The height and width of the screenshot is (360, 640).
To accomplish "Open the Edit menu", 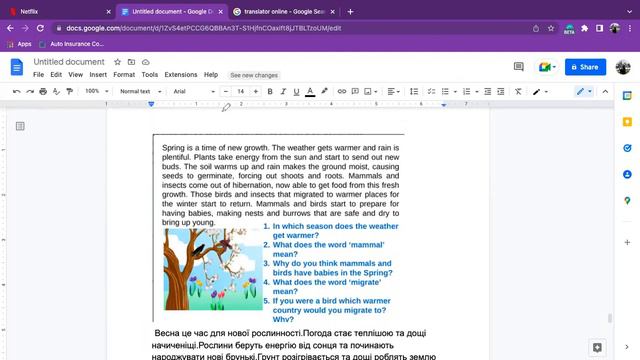I will pos(56,75).
